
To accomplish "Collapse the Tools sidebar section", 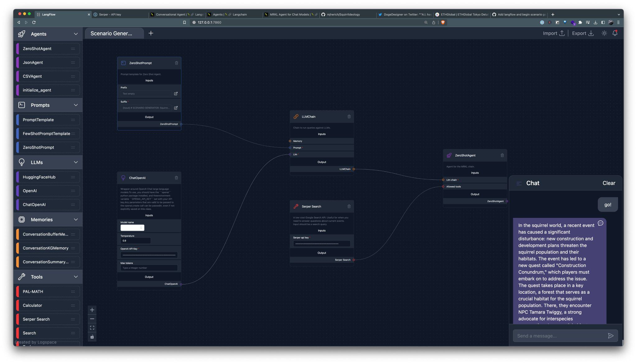I will [76, 277].
